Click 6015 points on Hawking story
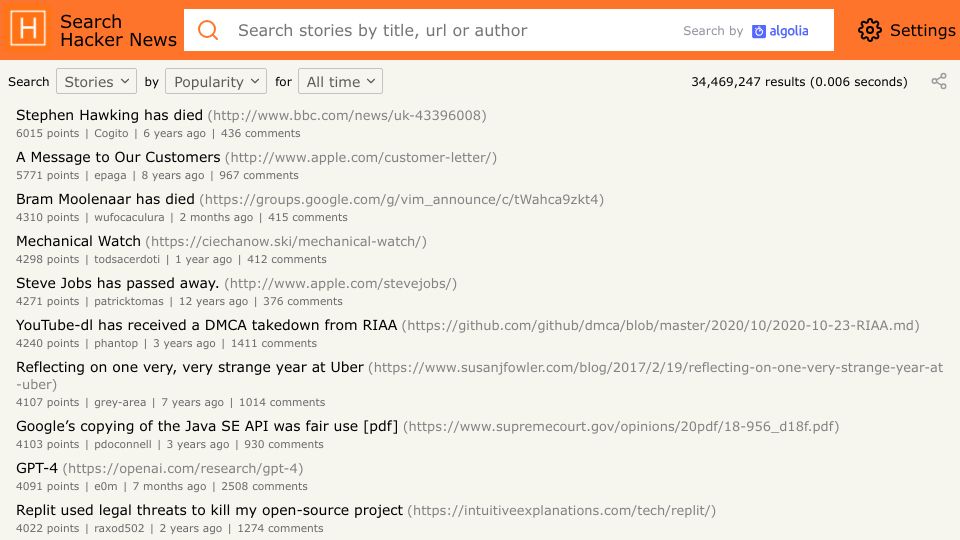This screenshot has width=960, height=540. click(x=48, y=133)
